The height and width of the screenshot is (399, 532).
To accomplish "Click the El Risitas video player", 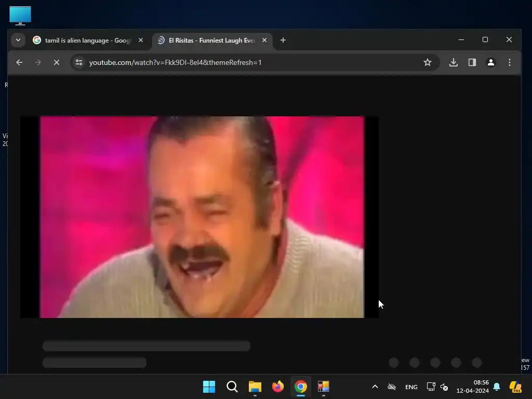I will pos(199,217).
